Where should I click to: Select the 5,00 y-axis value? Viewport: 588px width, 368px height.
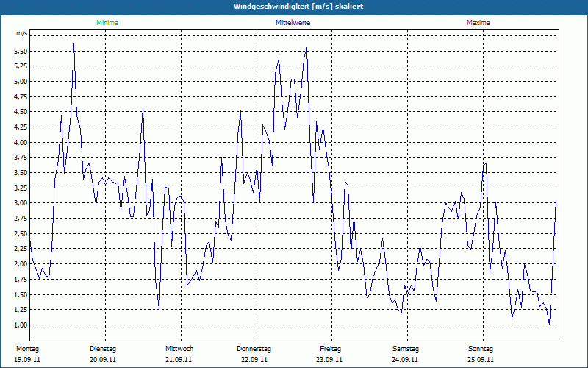(x=21, y=82)
